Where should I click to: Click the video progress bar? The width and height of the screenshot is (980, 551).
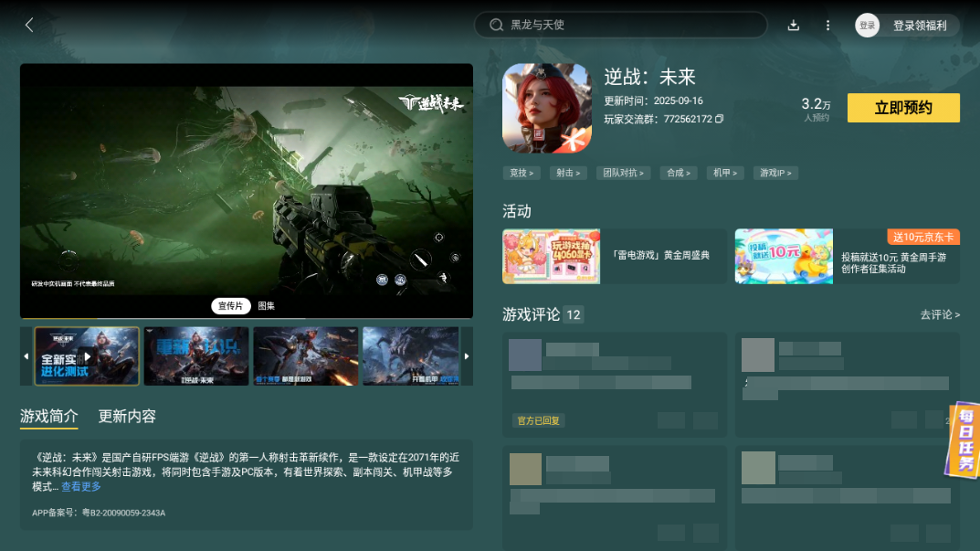(x=247, y=318)
